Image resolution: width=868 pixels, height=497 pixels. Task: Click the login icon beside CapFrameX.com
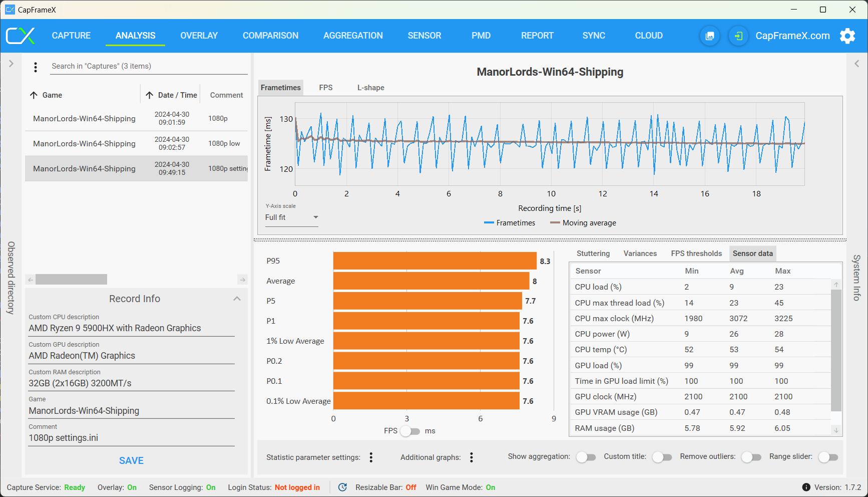point(738,36)
